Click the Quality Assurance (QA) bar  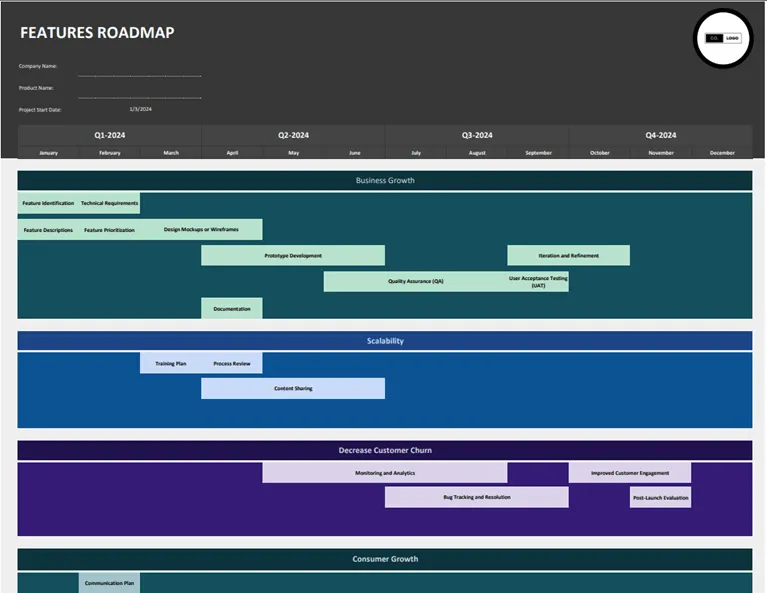[x=415, y=281]
